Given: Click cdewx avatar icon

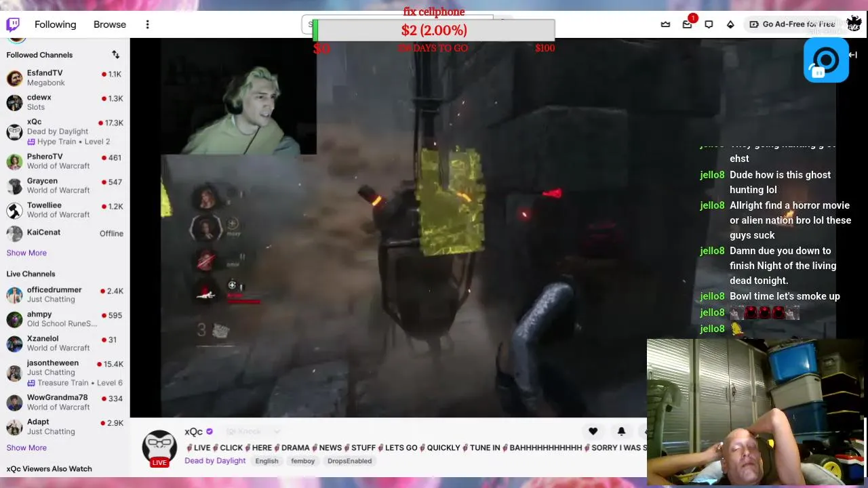Looking at the screenshot, I should 14,102.
